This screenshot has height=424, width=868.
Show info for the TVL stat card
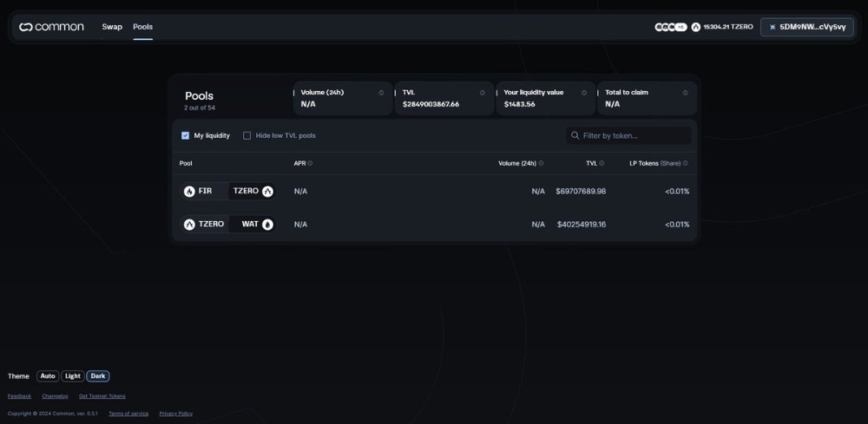pyautogui.click(x=482, y=93)
